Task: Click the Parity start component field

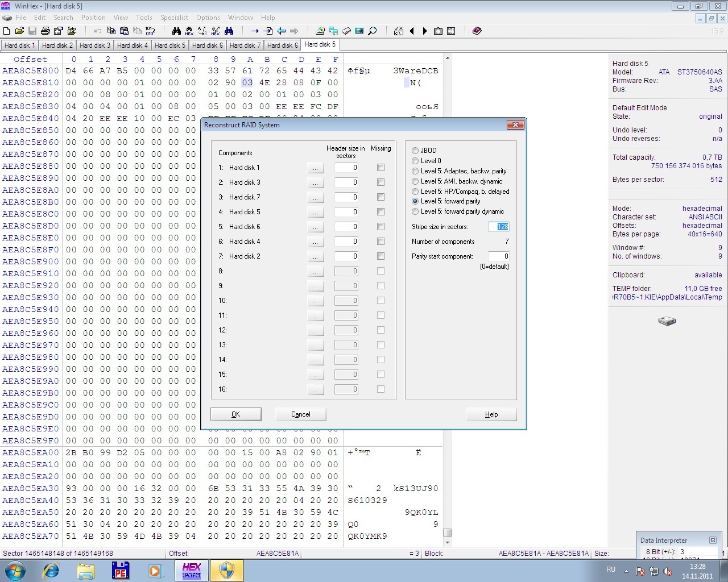Action: pyautogui.click(x=499, y=256)
